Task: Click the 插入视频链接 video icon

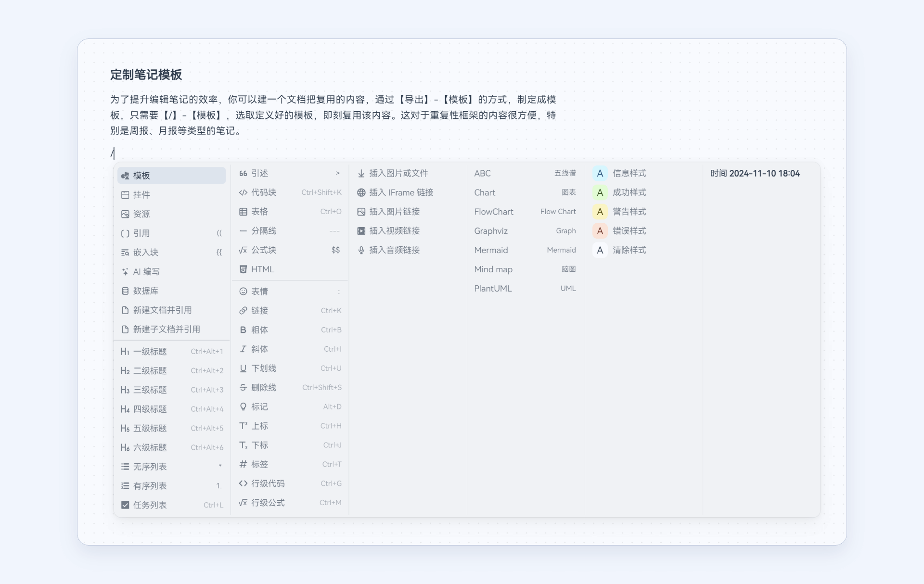Action: [x=361, y=231]
